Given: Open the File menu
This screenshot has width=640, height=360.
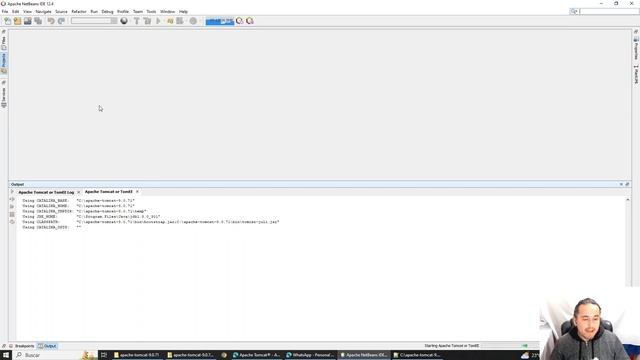Looking at the screenshot, I should pyautogui.click(x=5, y=11).
